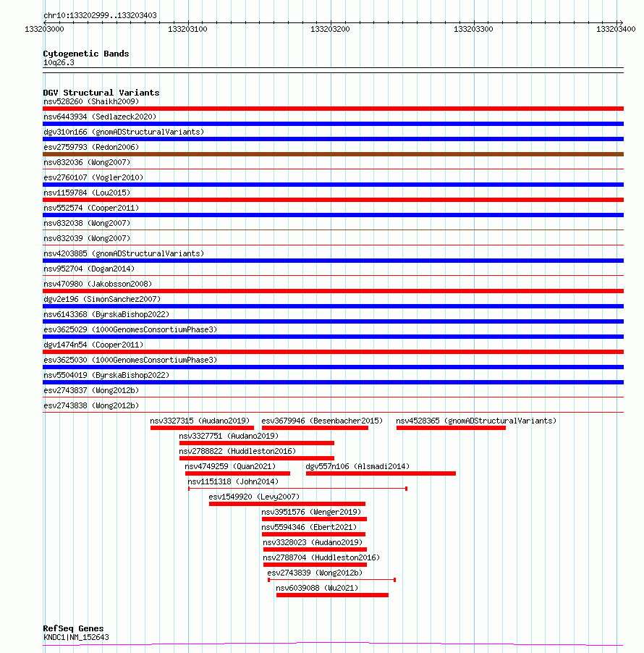Click nsv3951576 (Wenger2019) label
The image size is (644, 653).
[x=311, y=512]
